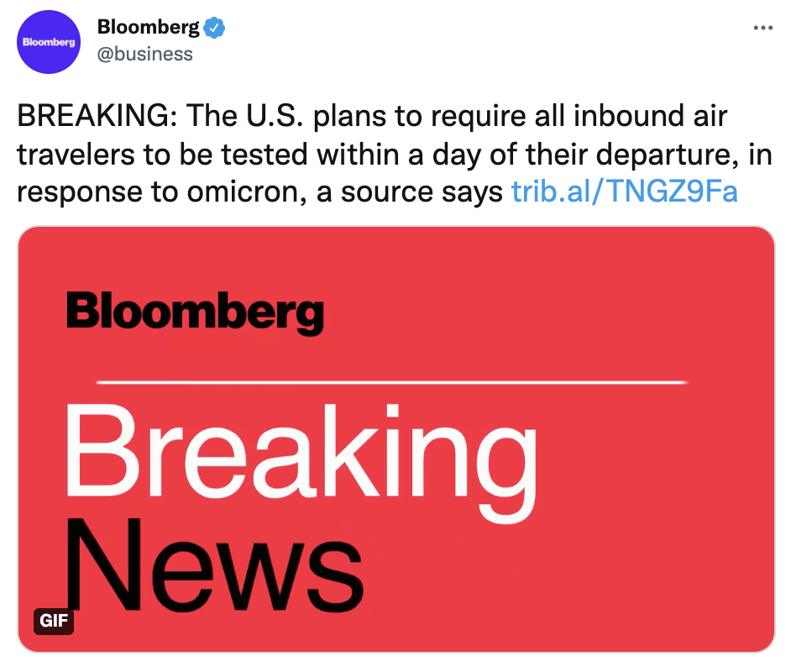This screenshot has width=791, height=672.
Task: Click the GIF badge on the media
Action: pos(54,621)
